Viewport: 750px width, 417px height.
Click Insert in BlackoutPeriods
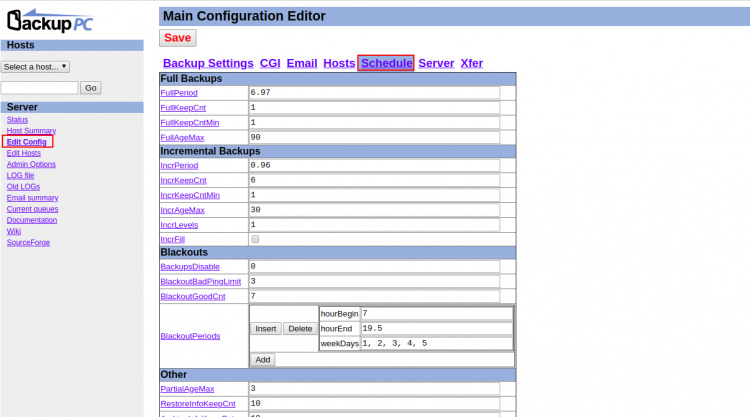(266, 328)
